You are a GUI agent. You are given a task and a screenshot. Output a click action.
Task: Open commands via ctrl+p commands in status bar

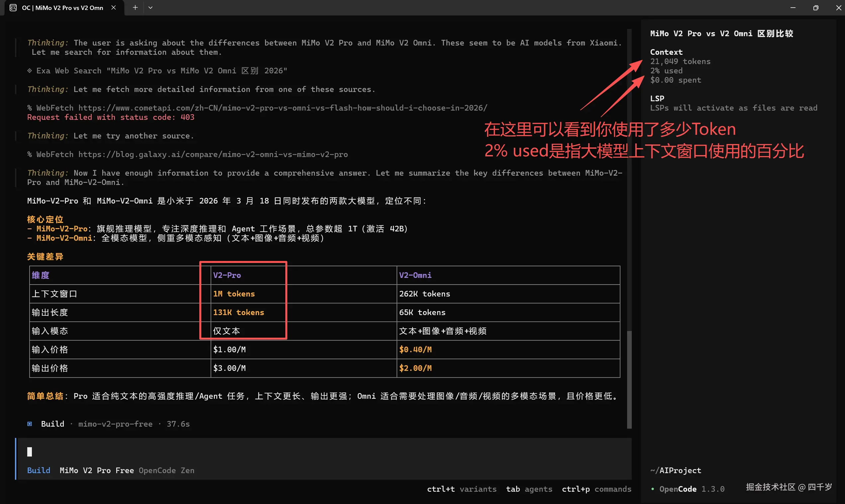[x=597, y=489]
